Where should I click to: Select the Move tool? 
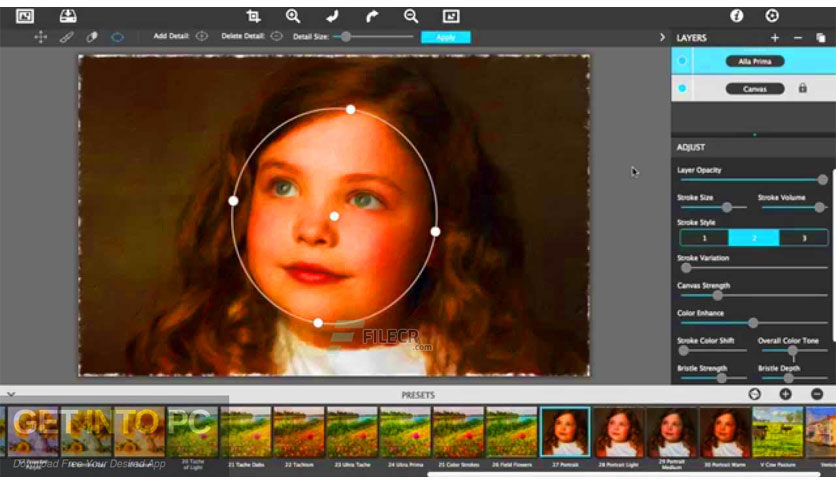(x=41, y=37)
